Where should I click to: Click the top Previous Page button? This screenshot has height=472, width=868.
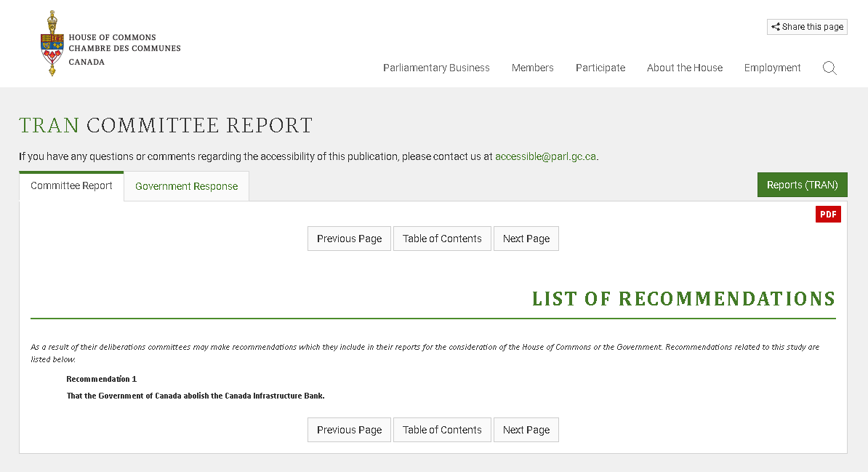pyautogui.click(x=349, y=239)
